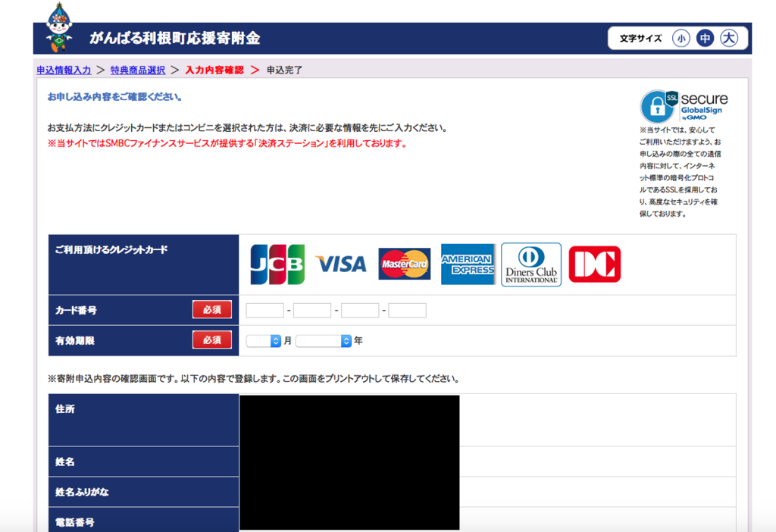Viewport: 776px width, 532px height.
Task: Focus the third card number field
Action: [360, 310]
